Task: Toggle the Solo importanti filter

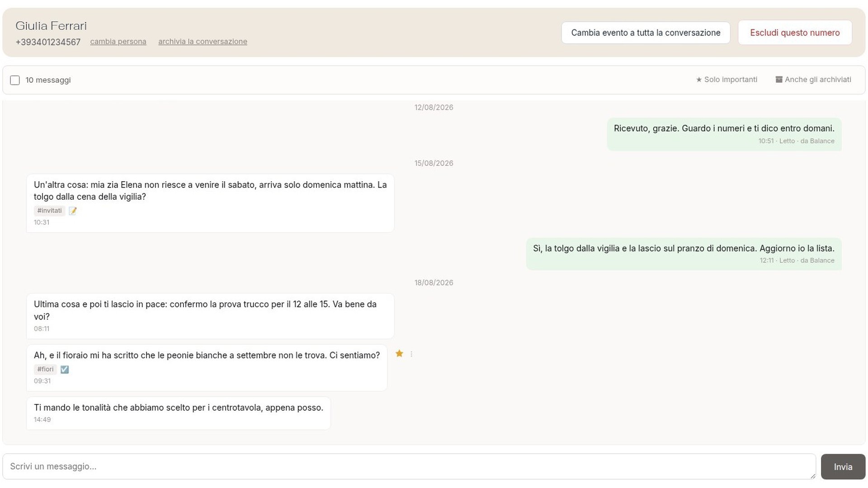Action: [x=726, y=80]
